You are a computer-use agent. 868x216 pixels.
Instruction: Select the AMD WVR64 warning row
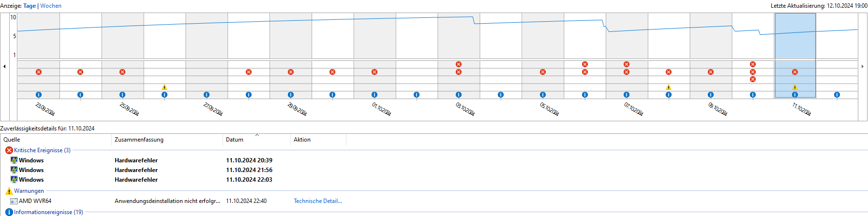pos(35,201)
